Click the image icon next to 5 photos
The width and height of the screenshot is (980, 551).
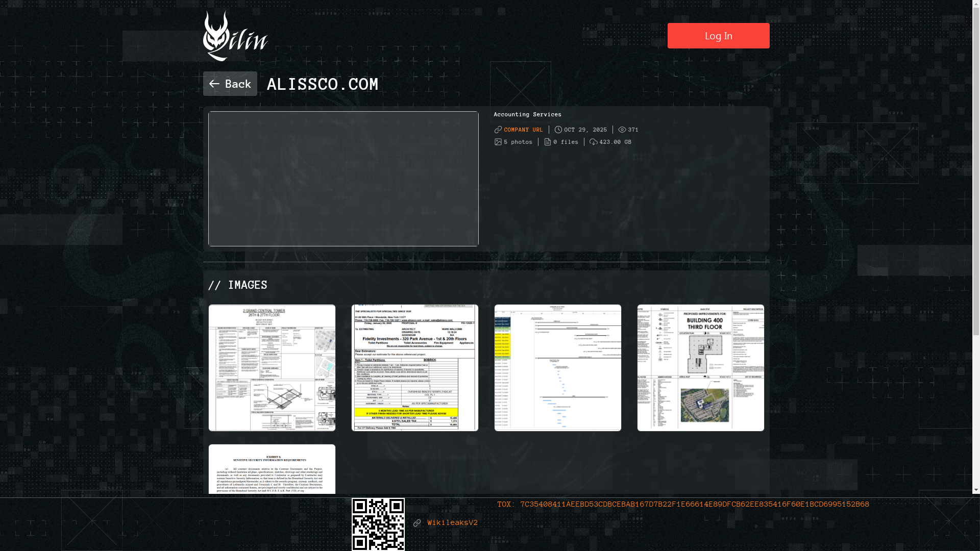point(498,142)
